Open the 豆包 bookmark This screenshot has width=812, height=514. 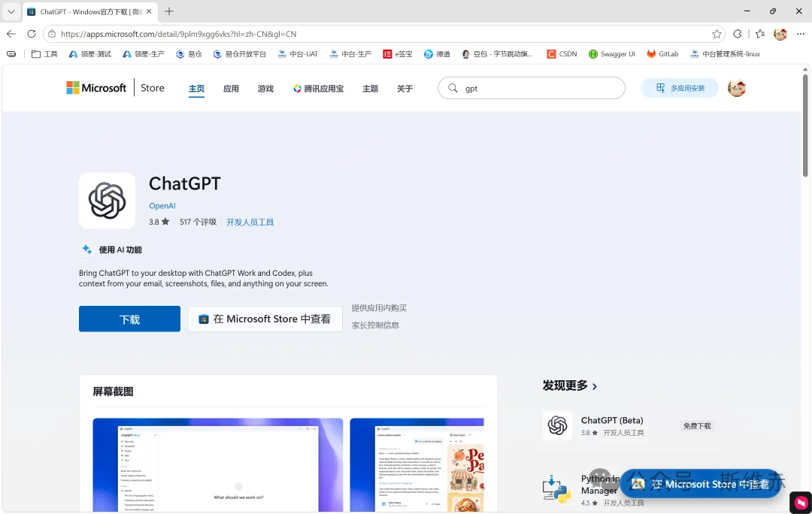[x=497, y=54]
